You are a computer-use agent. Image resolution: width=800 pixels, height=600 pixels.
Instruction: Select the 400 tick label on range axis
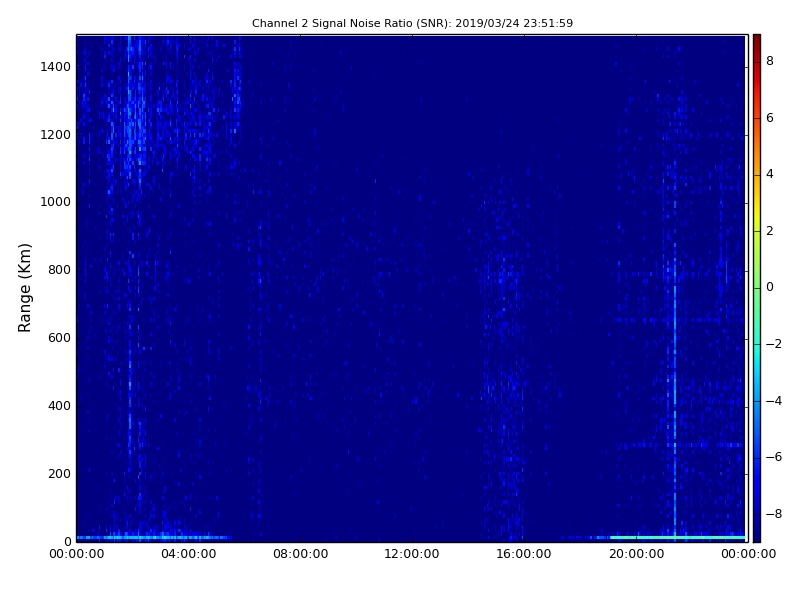[x=59, y=406]
